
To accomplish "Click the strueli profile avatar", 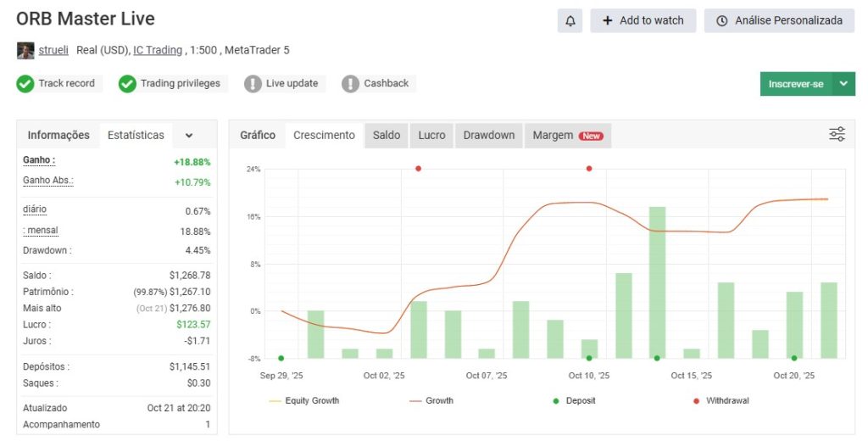I will [25, 50].
